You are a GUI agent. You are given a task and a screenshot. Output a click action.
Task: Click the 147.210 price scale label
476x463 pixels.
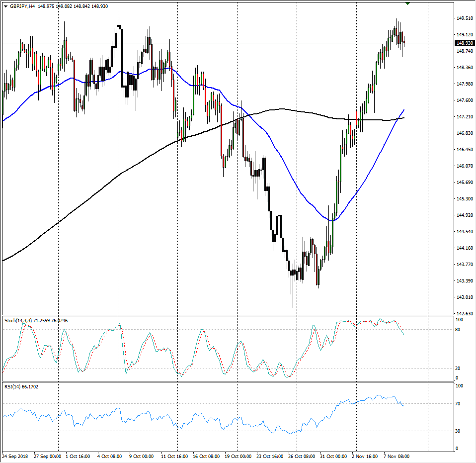[465, 117]
